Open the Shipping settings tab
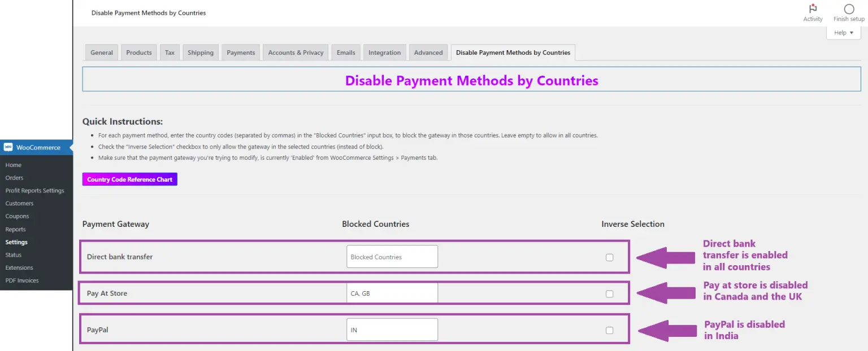The image size is (868, 351). pyautogui.click(x=200, y=52)
